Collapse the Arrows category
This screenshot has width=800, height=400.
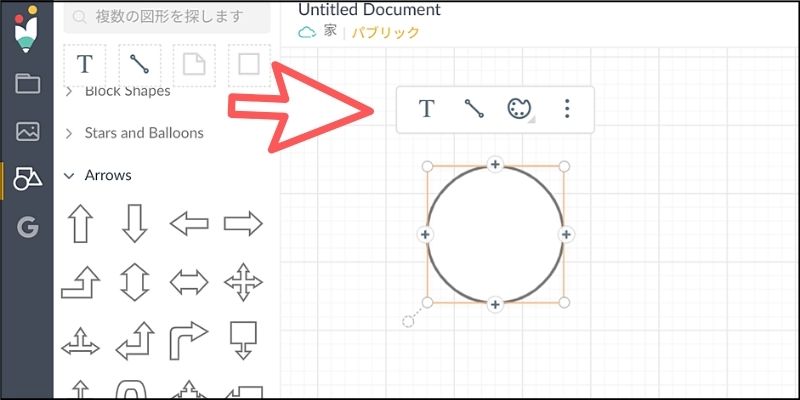(x=69, y=176)
